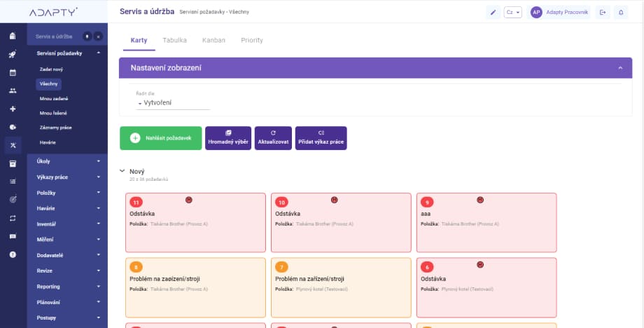Viewport: 644px width, 328px height.
Task: Open the pie chart icon in left rail
Action: [x=13, y=127]
